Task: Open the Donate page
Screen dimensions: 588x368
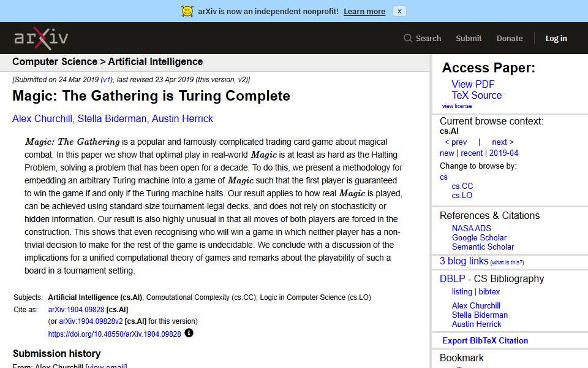Action: 509,38
